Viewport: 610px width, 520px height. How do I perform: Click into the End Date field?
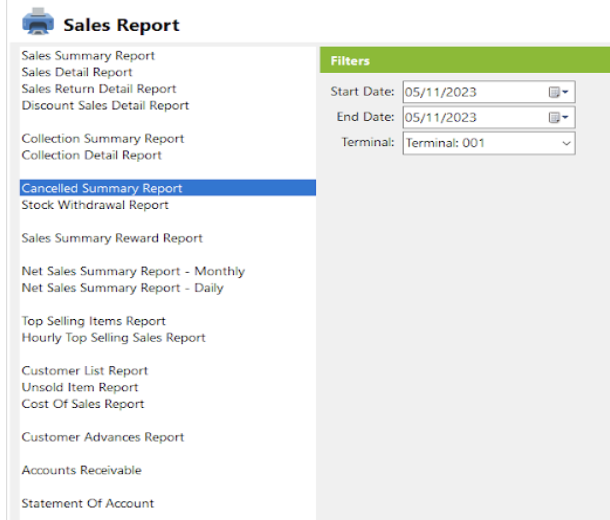click(x=489, y=117)
